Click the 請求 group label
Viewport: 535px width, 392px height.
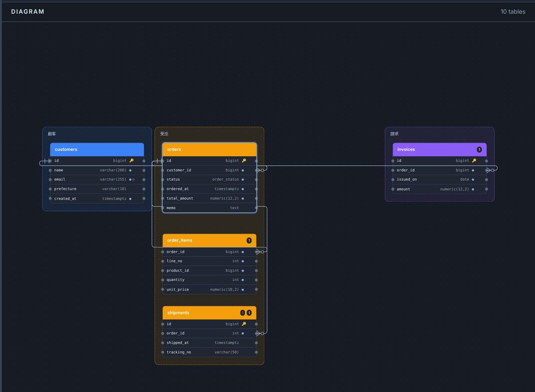(x=395, y=134)
